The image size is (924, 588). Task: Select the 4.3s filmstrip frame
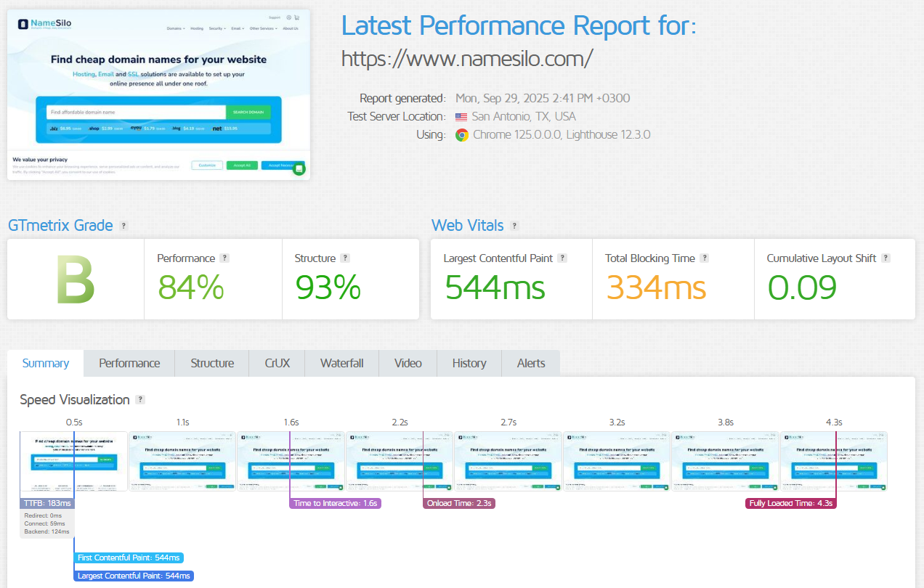(x=834, y=461)
